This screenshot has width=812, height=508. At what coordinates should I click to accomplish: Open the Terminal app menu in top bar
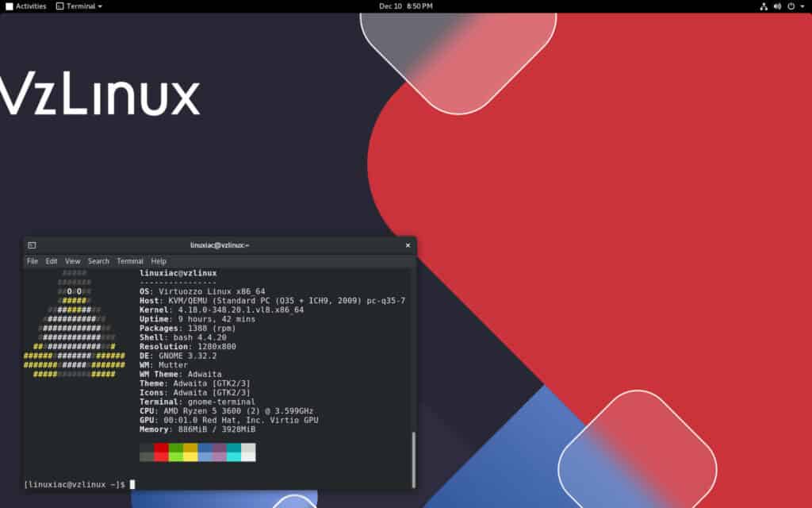tap(79, 6)
